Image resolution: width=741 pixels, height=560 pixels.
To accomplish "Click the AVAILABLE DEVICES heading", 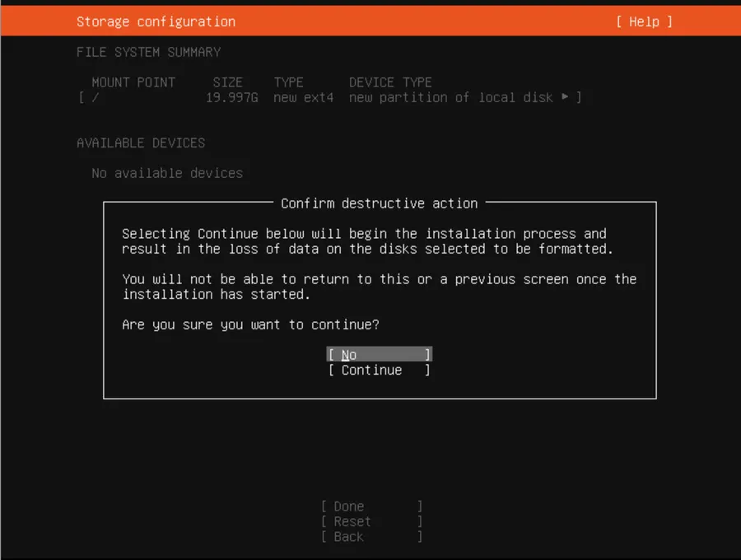I will pyautogui.click(x=141, y=142).
